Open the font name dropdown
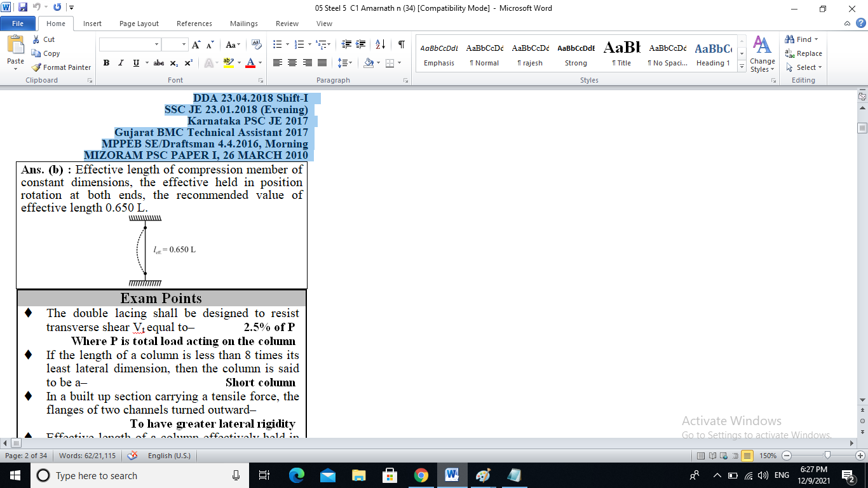Image resolution: width=868 pixels, height=488 pixels. pyautogui.click(x=157, y=44)
